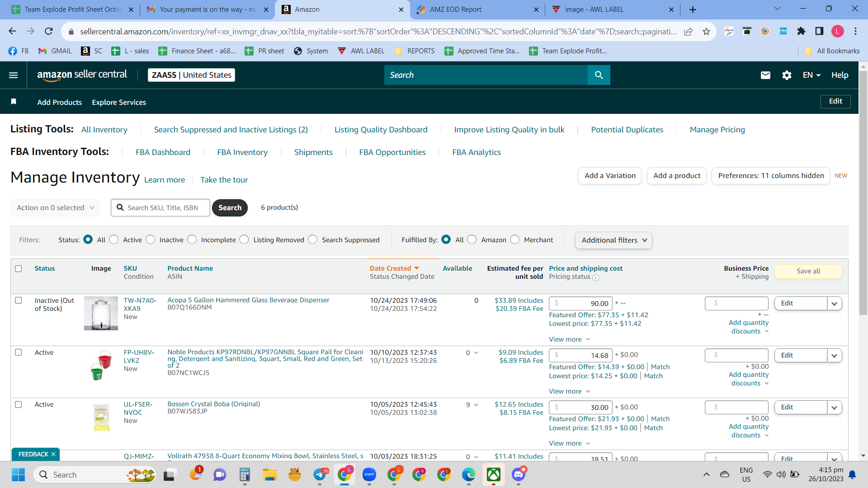Expand View more for Acopa Dispenser pricing
This screenshot has height=488, width=868.
point(570,339)
